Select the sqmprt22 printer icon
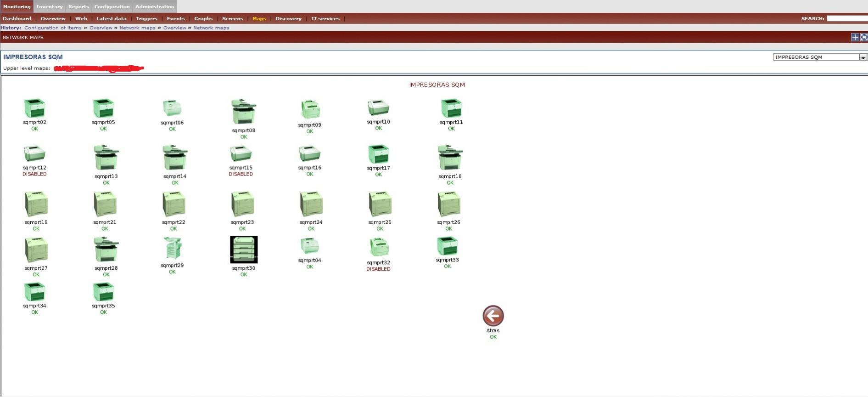 pyautogui.click(x=174, y=204)
